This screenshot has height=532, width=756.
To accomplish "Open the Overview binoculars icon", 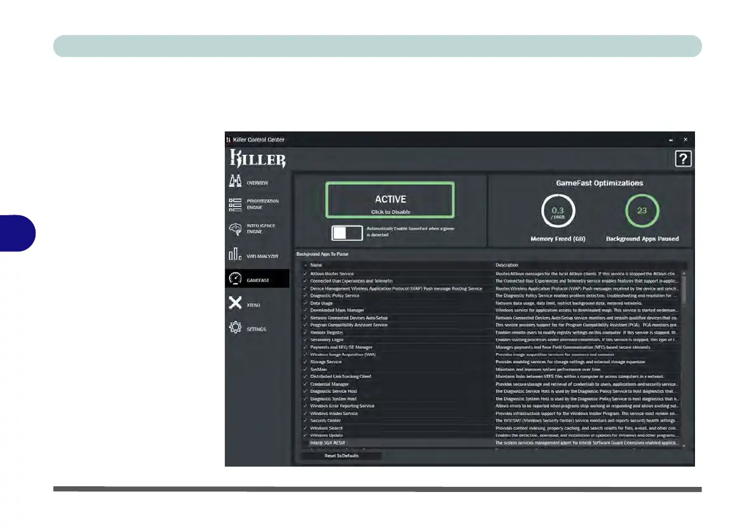I will pos(235,181).
